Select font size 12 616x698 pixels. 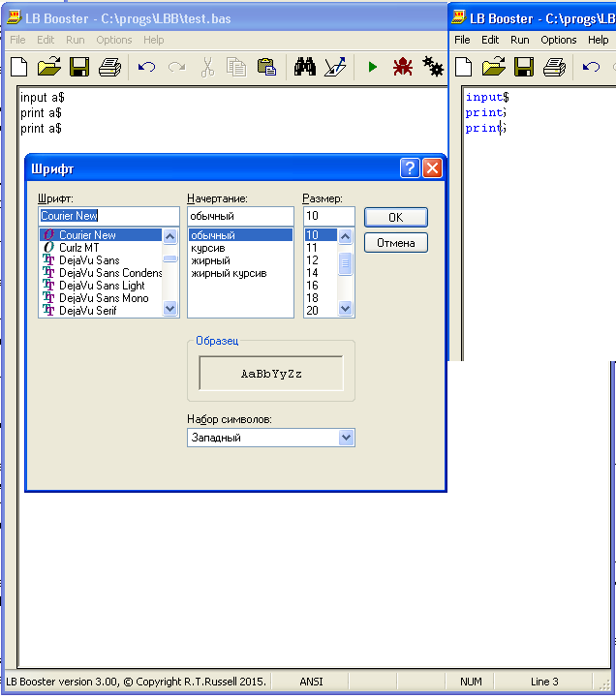click(x=321, y=260)
